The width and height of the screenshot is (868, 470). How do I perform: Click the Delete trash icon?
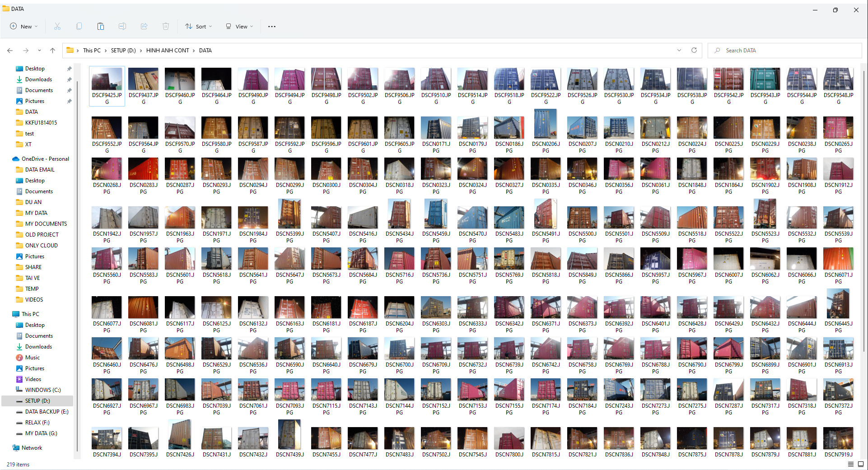(x=166, y=27)
